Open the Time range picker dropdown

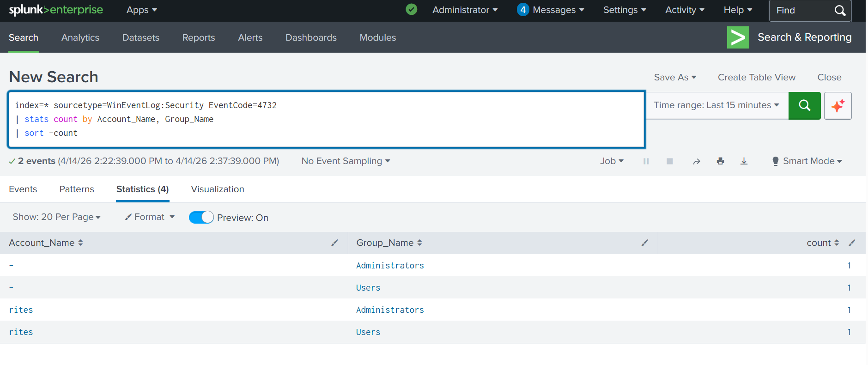click(x=716, y=105)
